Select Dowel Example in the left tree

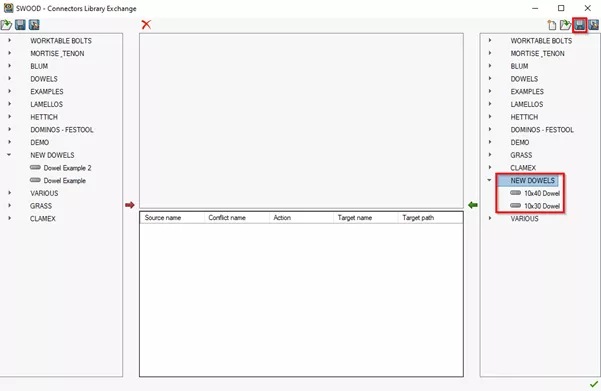point(65,181)
